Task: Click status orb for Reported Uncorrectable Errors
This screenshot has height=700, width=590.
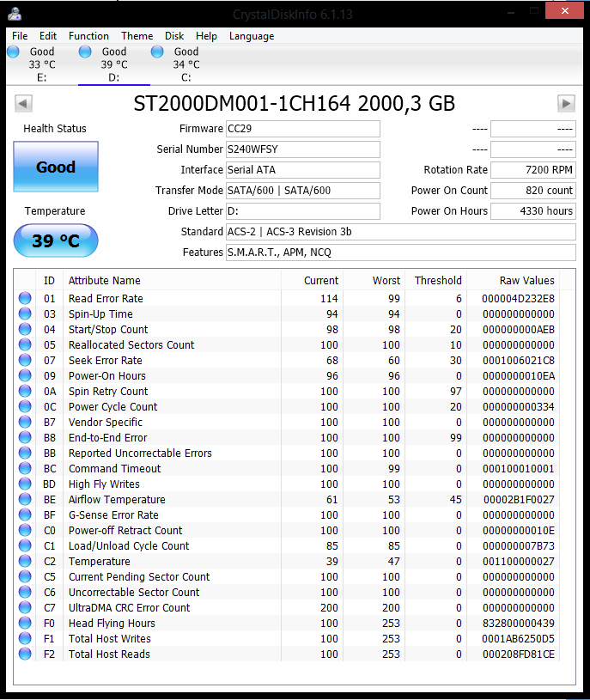Action: coord(25,453)
